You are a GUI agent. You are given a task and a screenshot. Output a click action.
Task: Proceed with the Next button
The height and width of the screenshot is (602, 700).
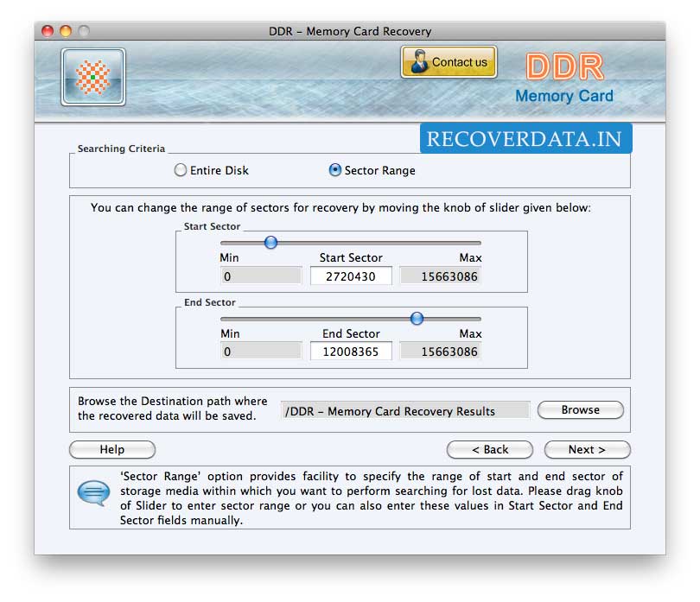pyautogui.click(x=587, y=449)
